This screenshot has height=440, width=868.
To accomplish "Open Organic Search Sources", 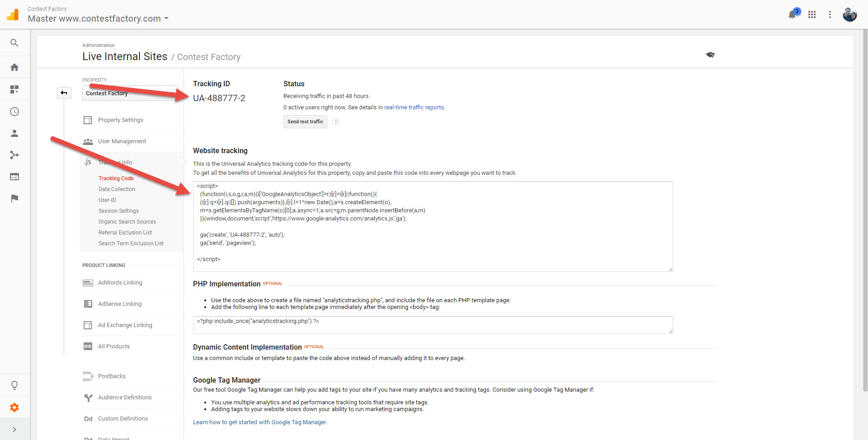I will 127,222.
